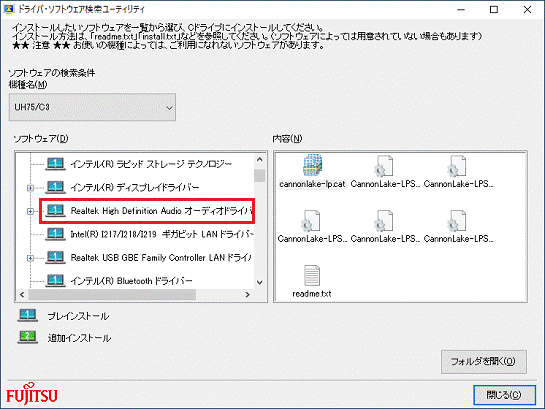
Task: Click the laptop icon beside Realtek USB GBE Family Controller
Action: pyautogui.click(x=55, y=257)
